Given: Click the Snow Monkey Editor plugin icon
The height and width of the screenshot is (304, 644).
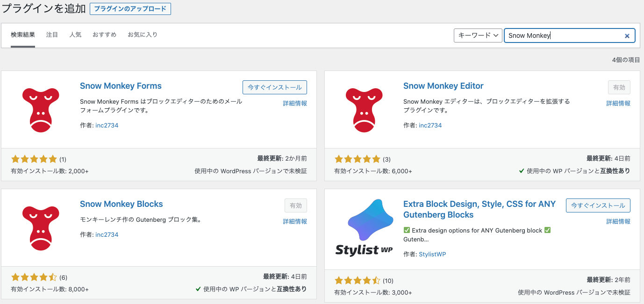Looking at the screenshot, I should click(364, 109).
